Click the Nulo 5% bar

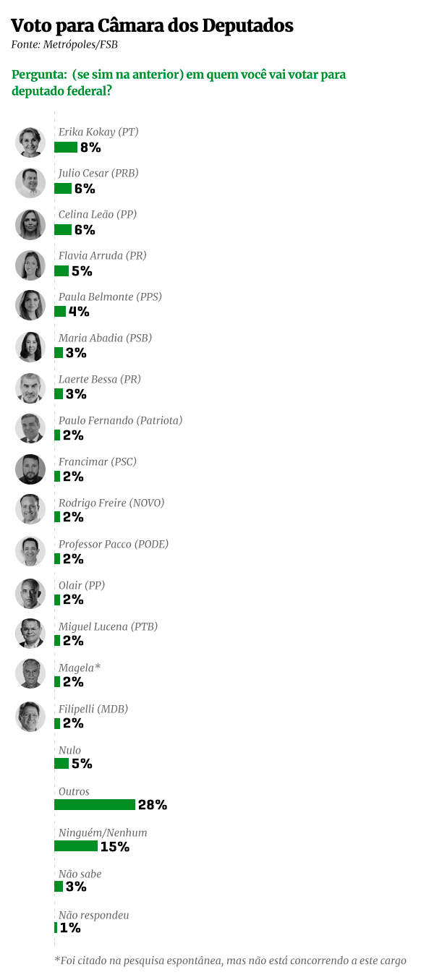point(61,763)
